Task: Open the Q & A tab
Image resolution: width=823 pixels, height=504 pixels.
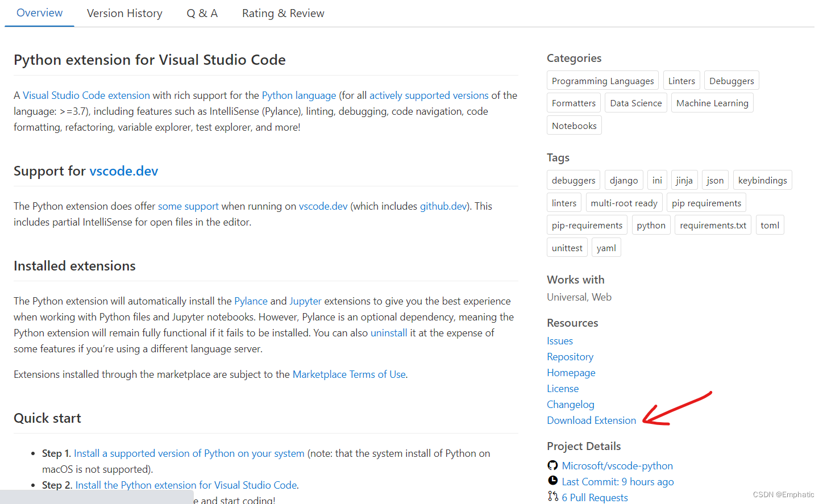Action: pos(202,13)
